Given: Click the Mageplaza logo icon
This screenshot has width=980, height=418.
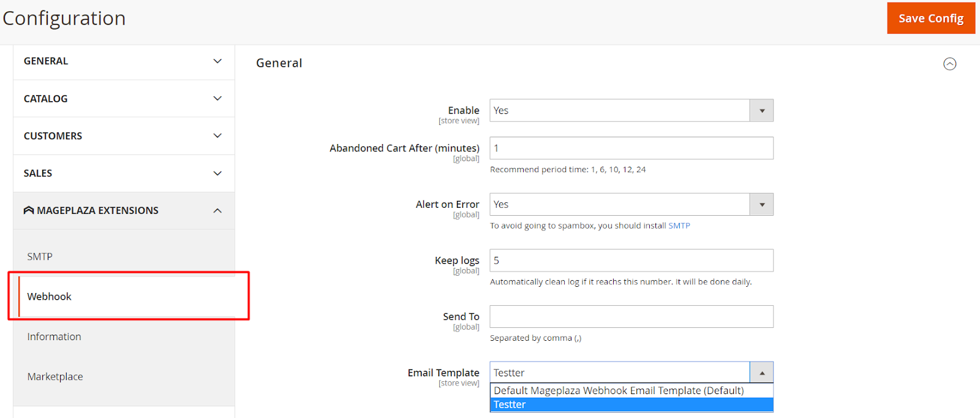Looking at the screenshot, I should click(x=29, y=210).
